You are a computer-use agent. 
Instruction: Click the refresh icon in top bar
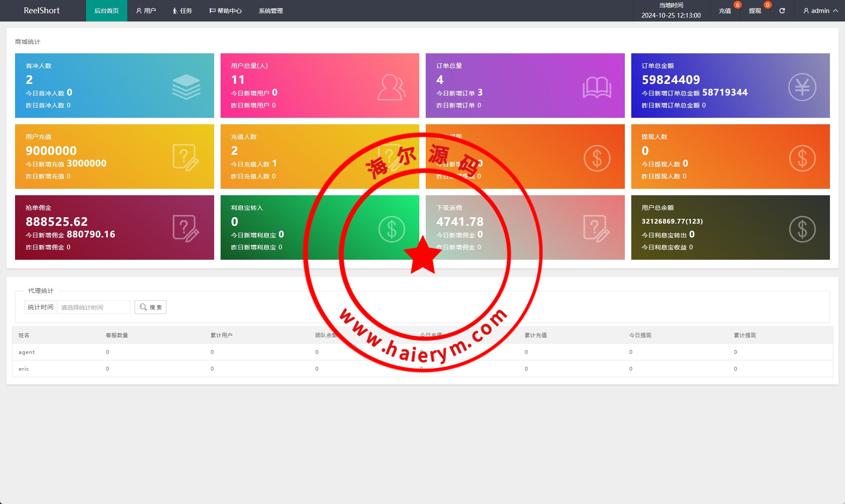782,11
